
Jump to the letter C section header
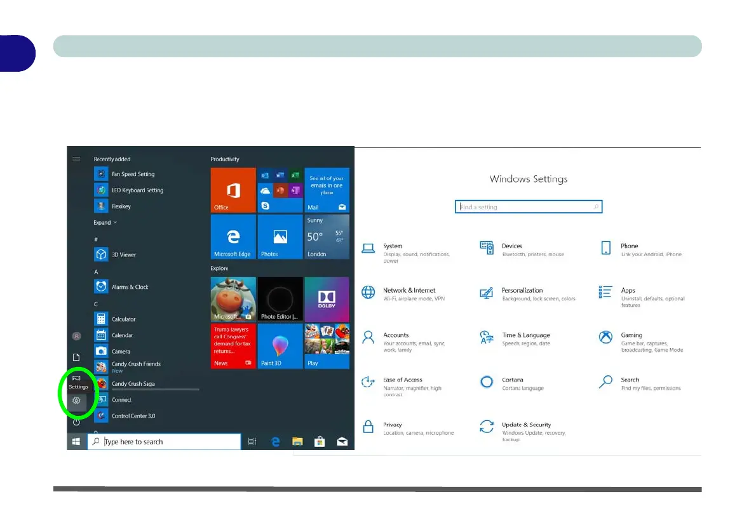tap(96, 304)
